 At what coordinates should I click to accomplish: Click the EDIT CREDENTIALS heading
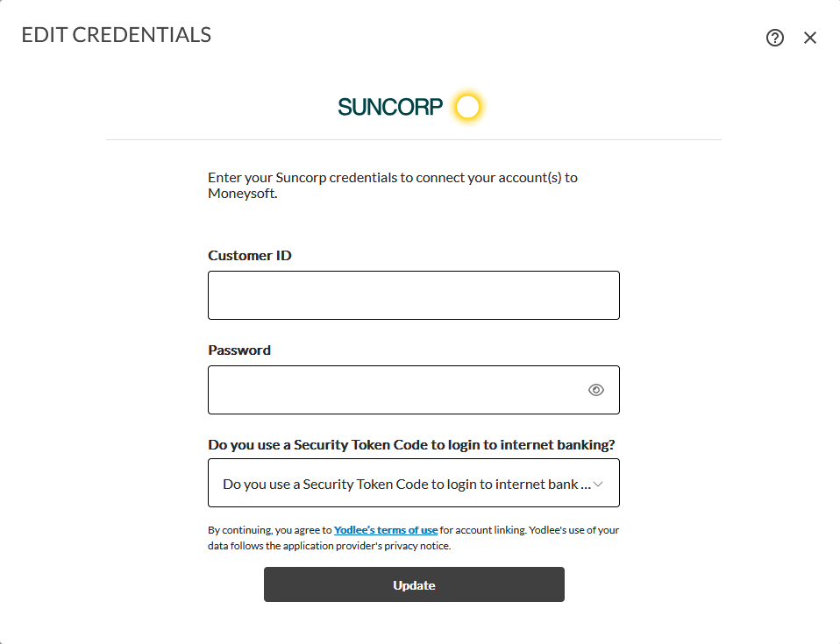(117, 35)
